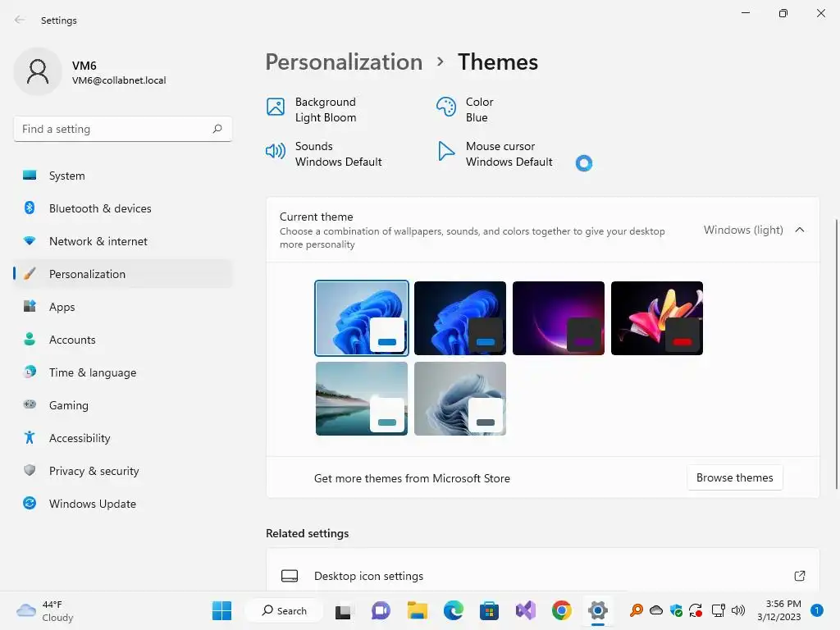Open Mouse cursor Windows Default setting

pos(495,153)
